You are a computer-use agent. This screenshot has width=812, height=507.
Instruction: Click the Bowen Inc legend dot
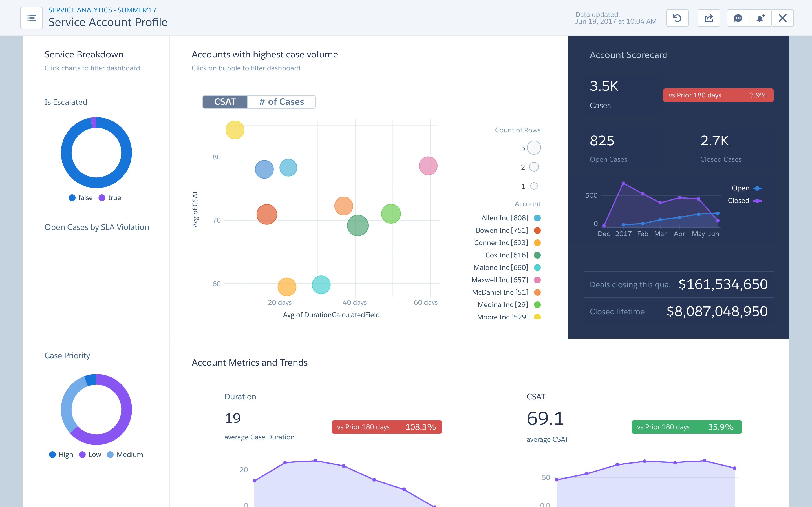(537, 230)
